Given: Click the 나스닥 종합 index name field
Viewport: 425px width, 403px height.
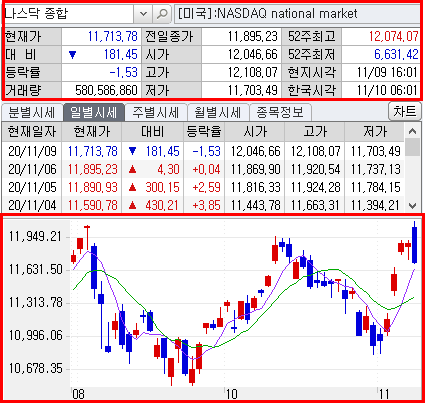Looking at the screenshot, I should coord(68,14).
